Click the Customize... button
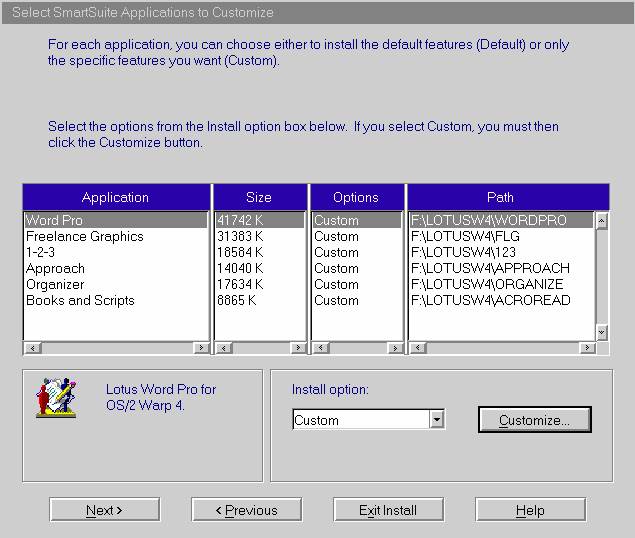Screen dimensions: 635x538 pyautogui.click(x=535, y=420)
